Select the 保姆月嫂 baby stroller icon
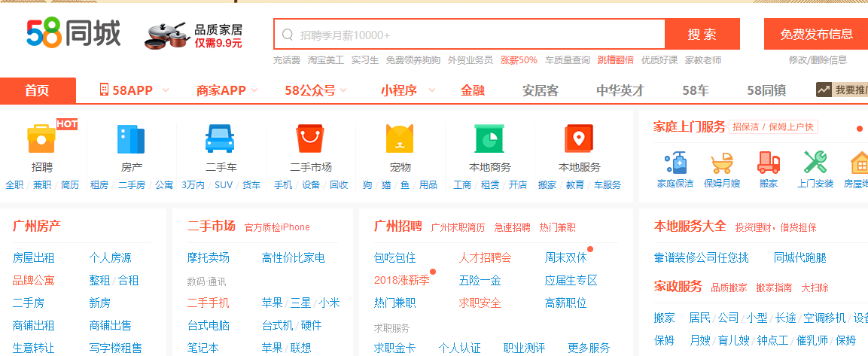The width and height of the screenshot is (868, 356). (722, 163)
